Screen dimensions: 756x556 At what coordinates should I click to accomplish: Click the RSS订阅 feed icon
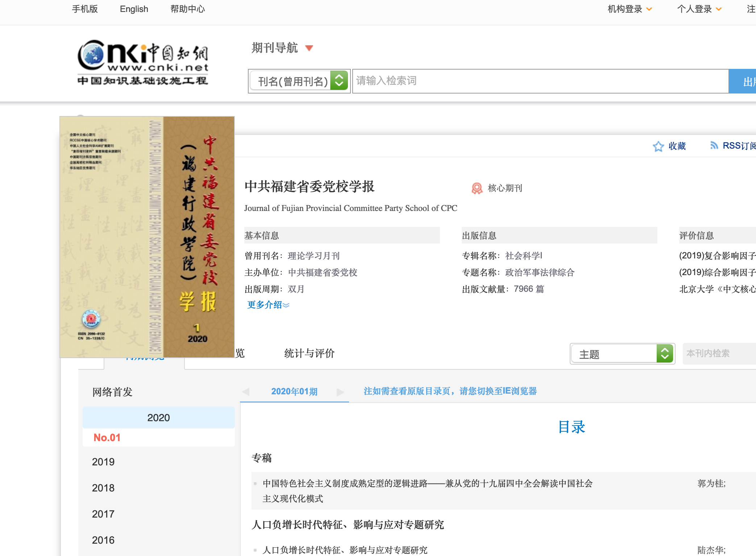[714, 145]
